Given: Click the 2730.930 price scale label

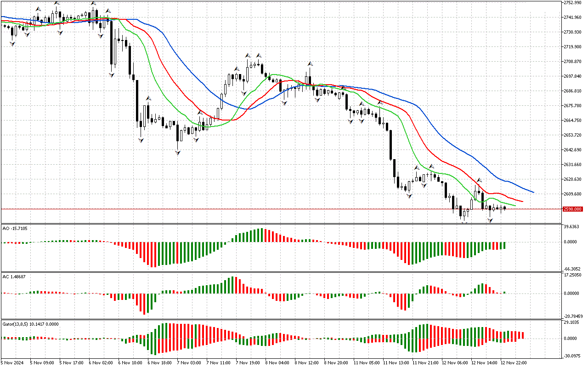Looking at the screenshot, I should coord(572,32).
